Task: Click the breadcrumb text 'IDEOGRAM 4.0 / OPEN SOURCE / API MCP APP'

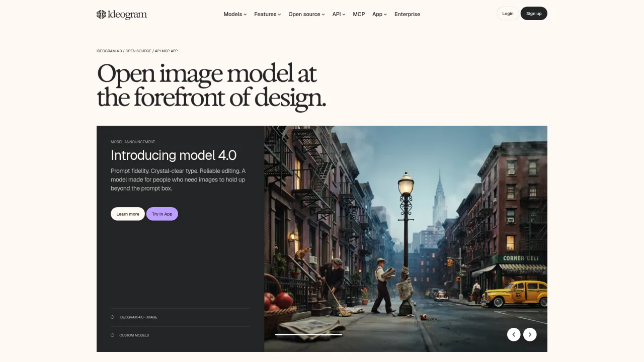Action: 137,51
